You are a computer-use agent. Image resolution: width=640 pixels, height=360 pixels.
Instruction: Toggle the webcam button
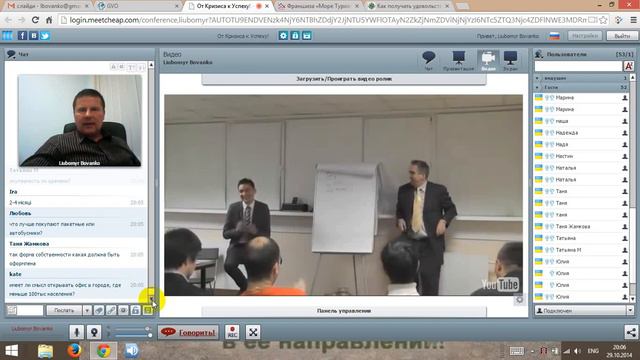(94, 332)
